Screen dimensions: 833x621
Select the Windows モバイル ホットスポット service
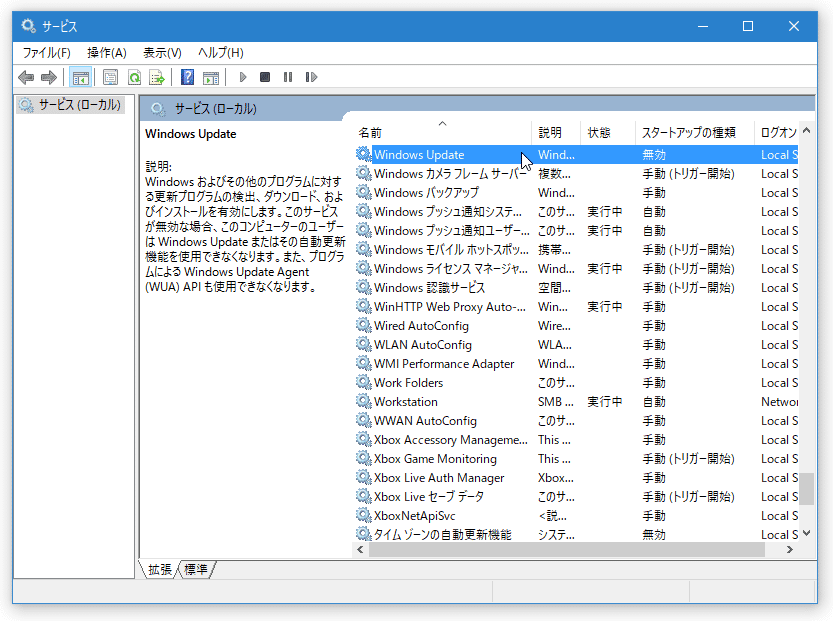point(576,250)
